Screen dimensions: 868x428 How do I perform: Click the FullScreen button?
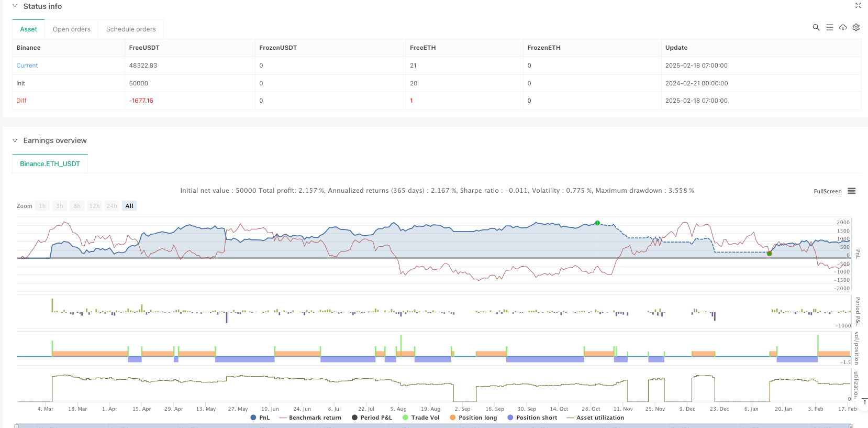[x=827, y=191]
